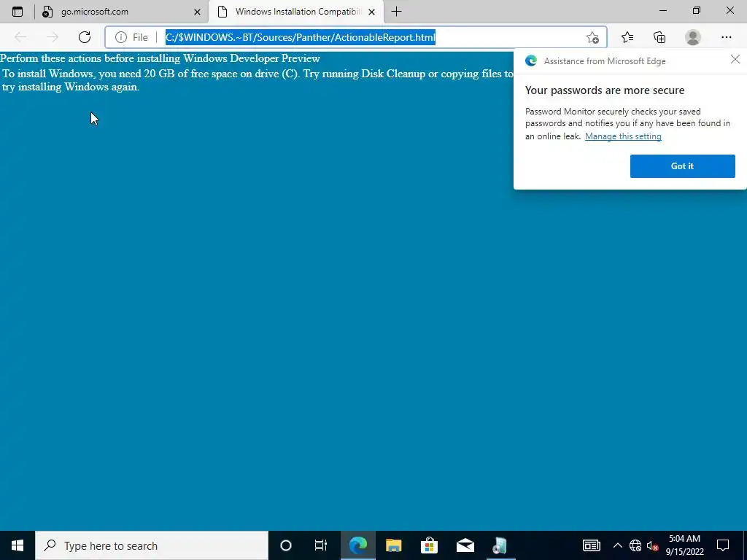Open Task View
Image resolution: width=747 pixels, height=560 pixels.
click(x=321, y=545)
